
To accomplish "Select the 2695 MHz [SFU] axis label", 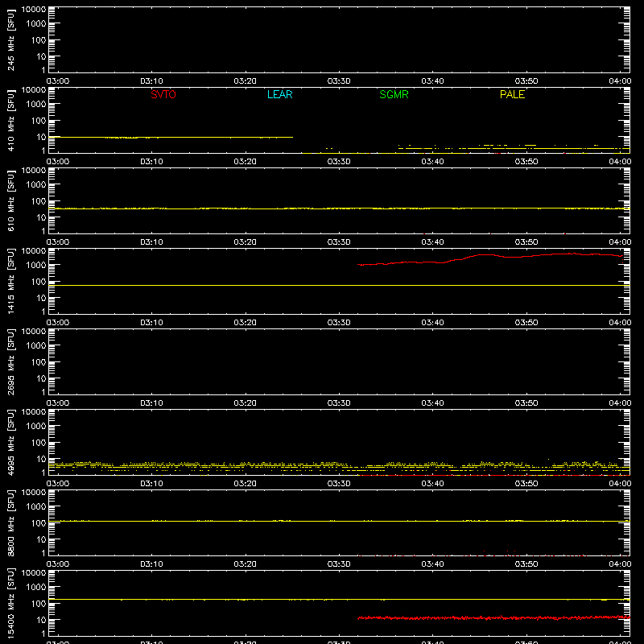I will pyautogui.click(x=11, y=361).
